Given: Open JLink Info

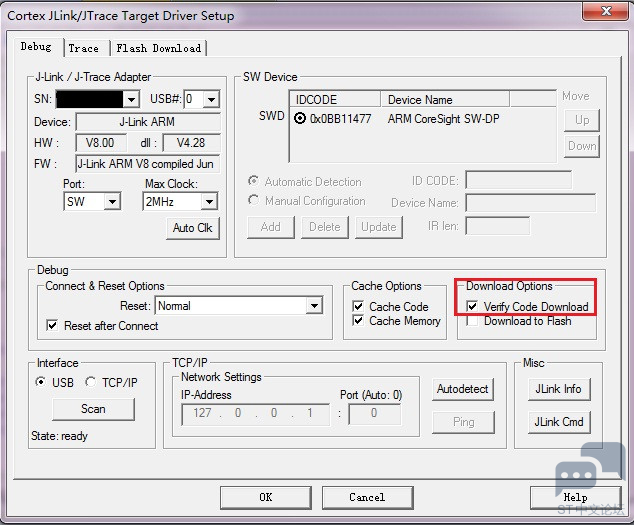Looking at the screenshot, I should (558, 389).
